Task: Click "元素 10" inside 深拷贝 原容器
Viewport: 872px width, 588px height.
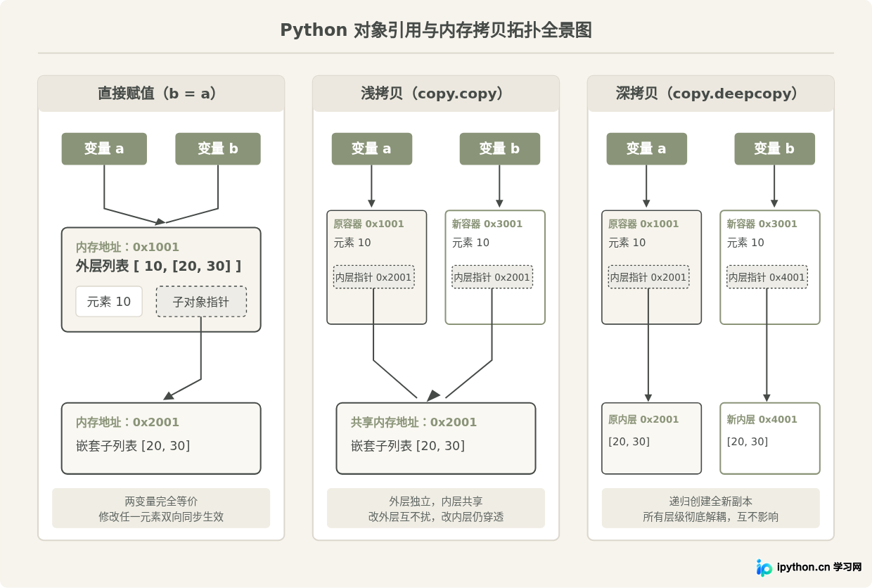Action: coord(627,243)
